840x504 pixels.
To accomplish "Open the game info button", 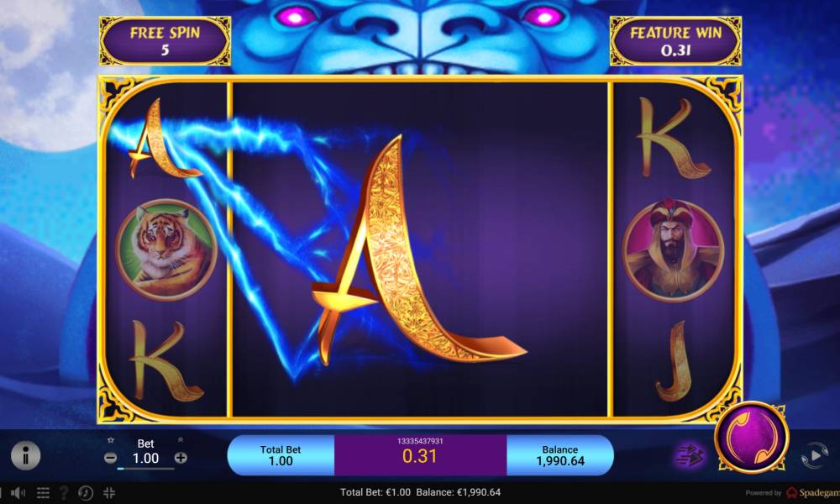I will [x=25, y=456].
